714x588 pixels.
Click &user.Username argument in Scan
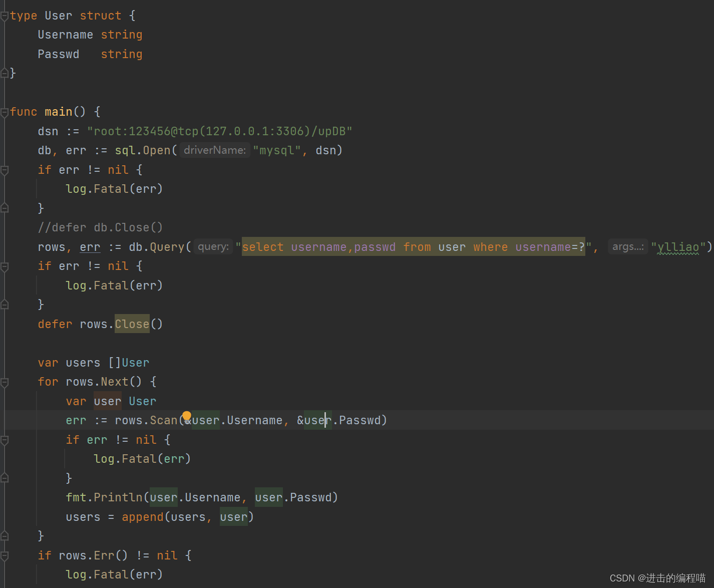(x=234, y=420)
